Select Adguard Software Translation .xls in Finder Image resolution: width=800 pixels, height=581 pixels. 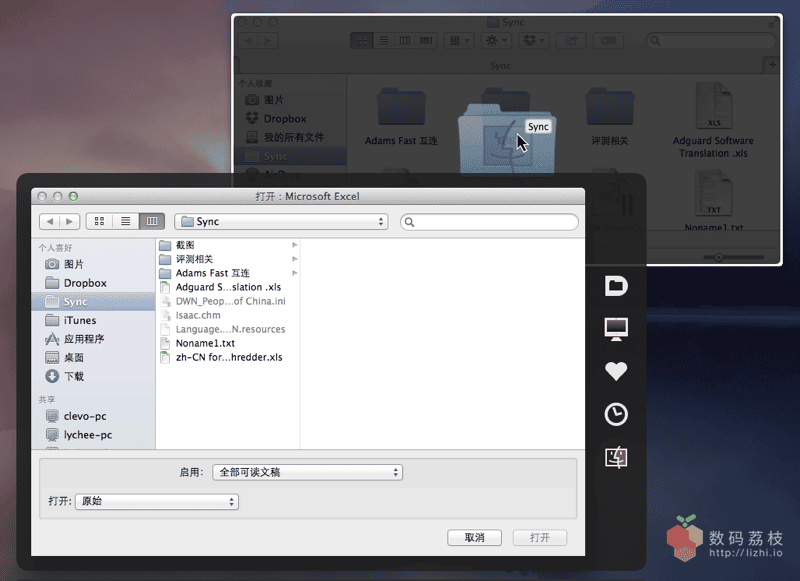713,121
